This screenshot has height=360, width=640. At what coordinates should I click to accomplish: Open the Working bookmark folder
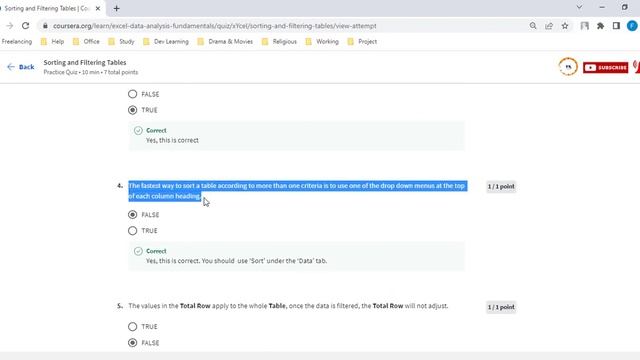pyautogui.click(x=322, y=42)
